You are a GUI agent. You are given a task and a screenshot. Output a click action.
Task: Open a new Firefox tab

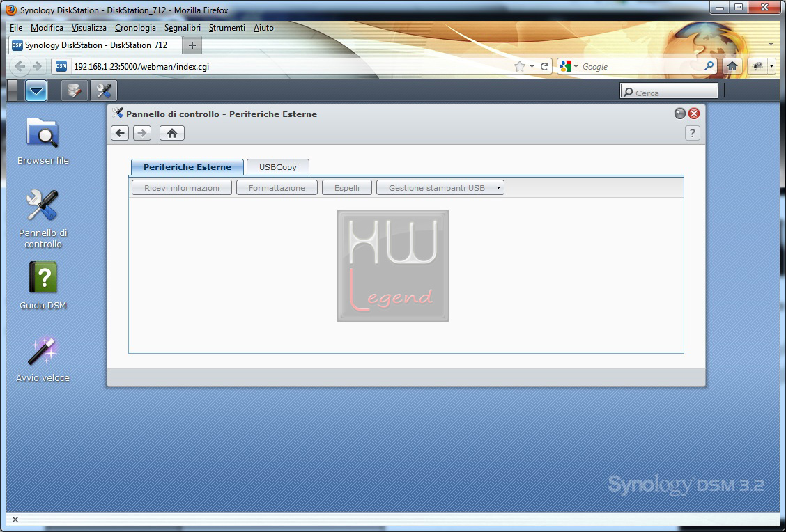tap(192, 45)
